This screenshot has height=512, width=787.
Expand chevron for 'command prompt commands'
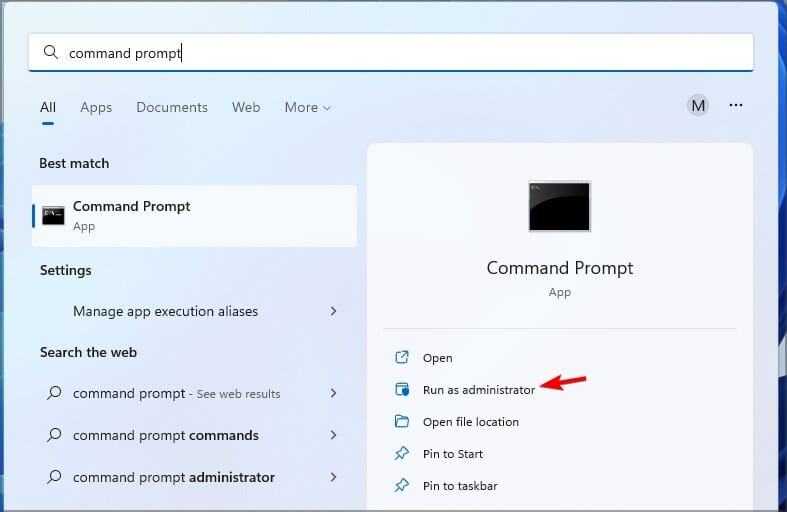[x=333, y=435]
